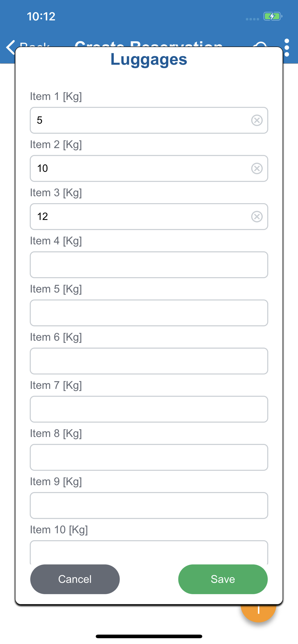Select the empty Item 8 field
Screen dimensions: 298x644
149,457
